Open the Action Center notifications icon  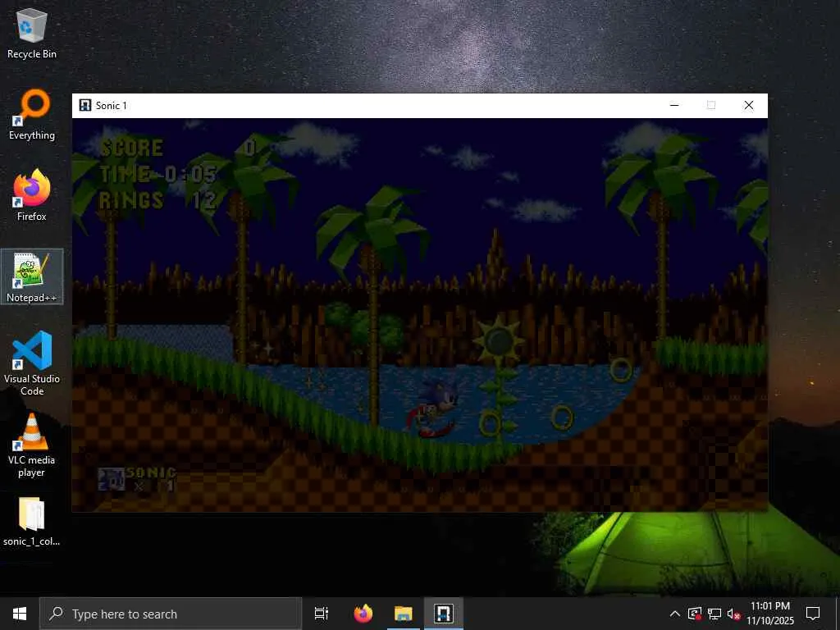click(x=813, y=614)
